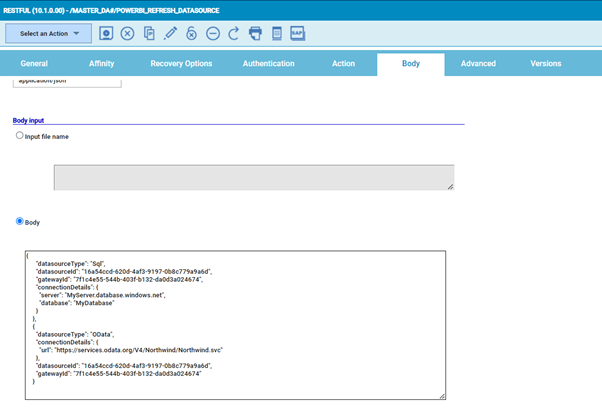This screenshot has height=418, width=602.
Task: Switch to the Versions tab
Action: pos(545,64)
